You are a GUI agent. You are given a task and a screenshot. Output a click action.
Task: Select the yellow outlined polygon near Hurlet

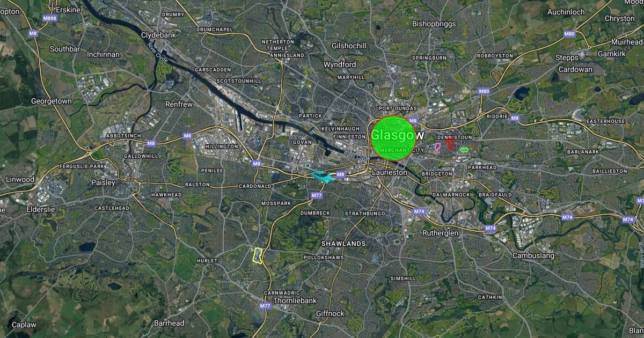[x=258, y=255]
